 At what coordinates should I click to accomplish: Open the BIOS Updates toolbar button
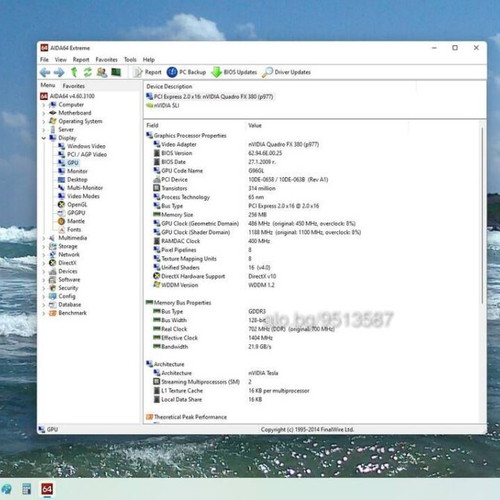[x=234, y=72]
